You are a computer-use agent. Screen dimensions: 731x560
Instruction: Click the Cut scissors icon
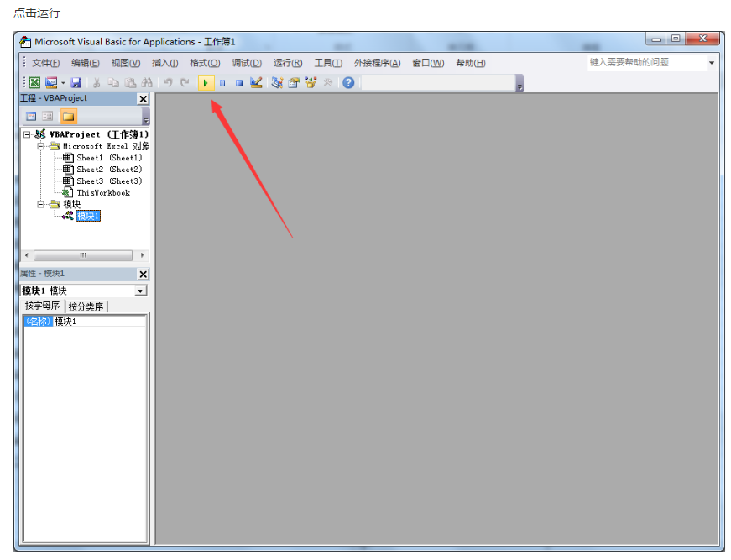pos(97,83)
